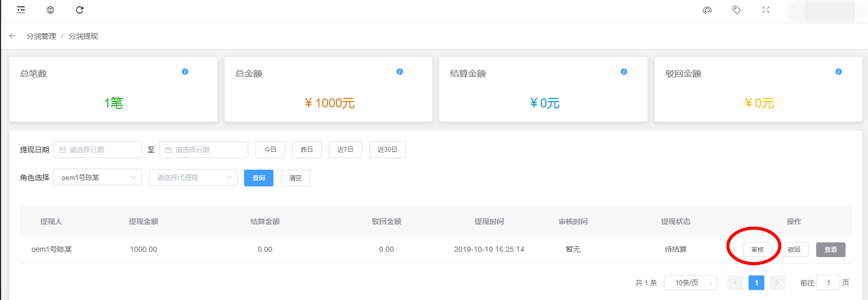868x300 pixels.
Task: Open the 10条/页 page size dropdown
Action: pyautogui.click(x=691, y=283)
